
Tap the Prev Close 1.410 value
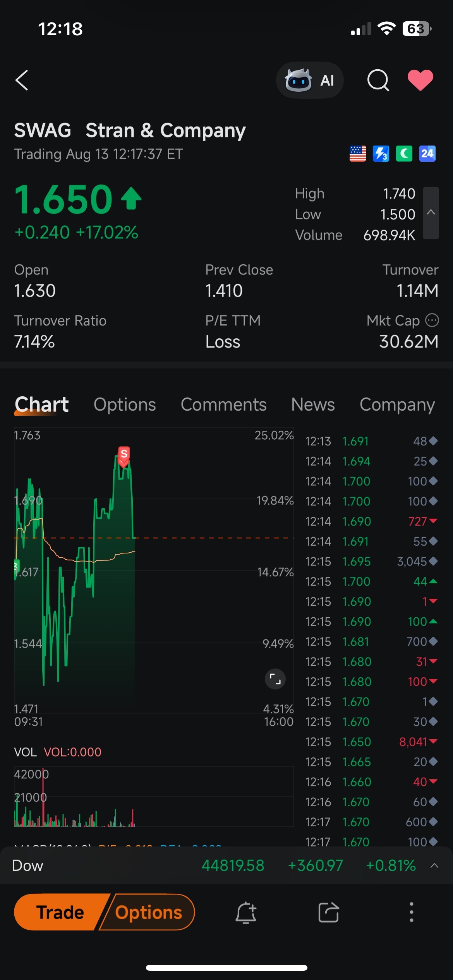[224, 291]
